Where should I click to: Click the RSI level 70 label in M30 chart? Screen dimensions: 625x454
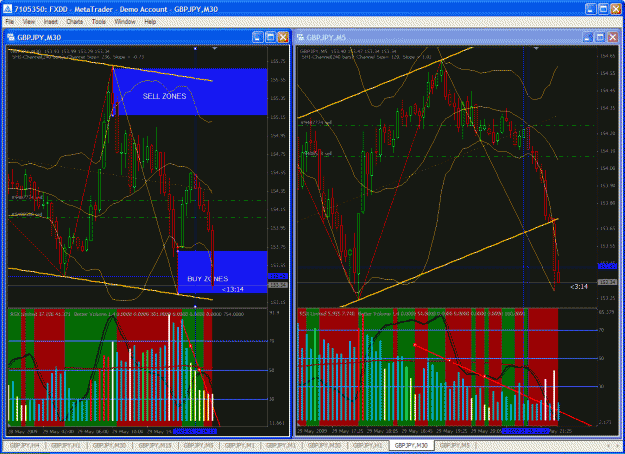tap(272, 341)
